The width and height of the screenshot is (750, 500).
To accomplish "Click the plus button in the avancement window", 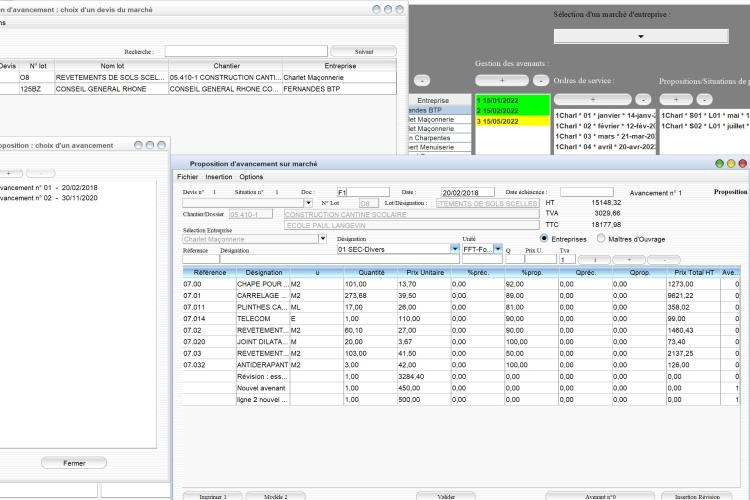I will click(9, 173).
